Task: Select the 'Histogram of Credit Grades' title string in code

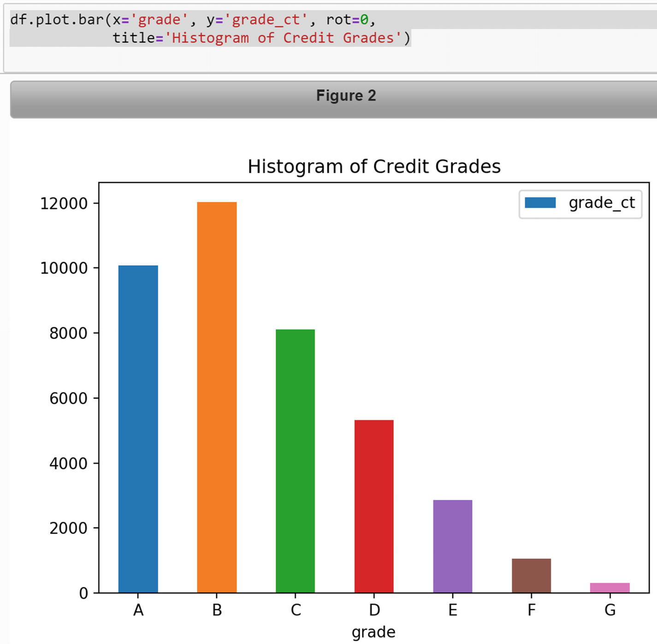Action: [x=283, y=38]
